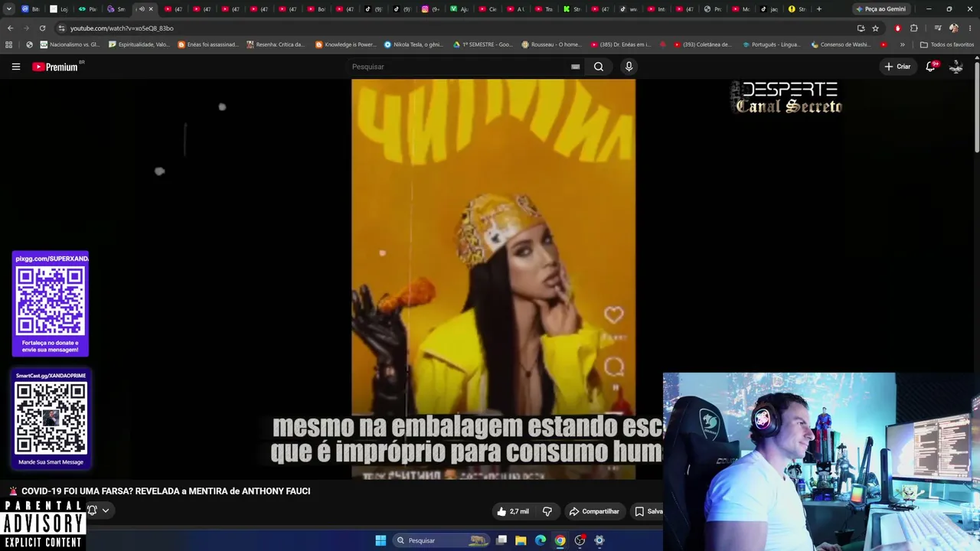Open '1º SEMESTRE - Goo...' bookmark

(x=483, y=44)
